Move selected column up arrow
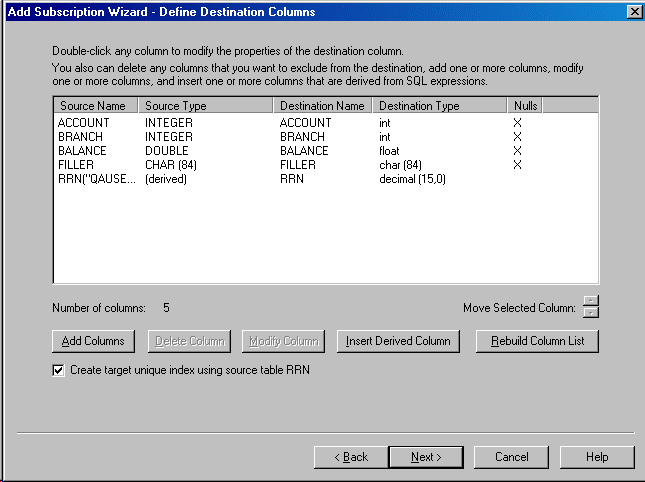Image resolution: width=645 pixels, height=482 pixels. [590, 301]
